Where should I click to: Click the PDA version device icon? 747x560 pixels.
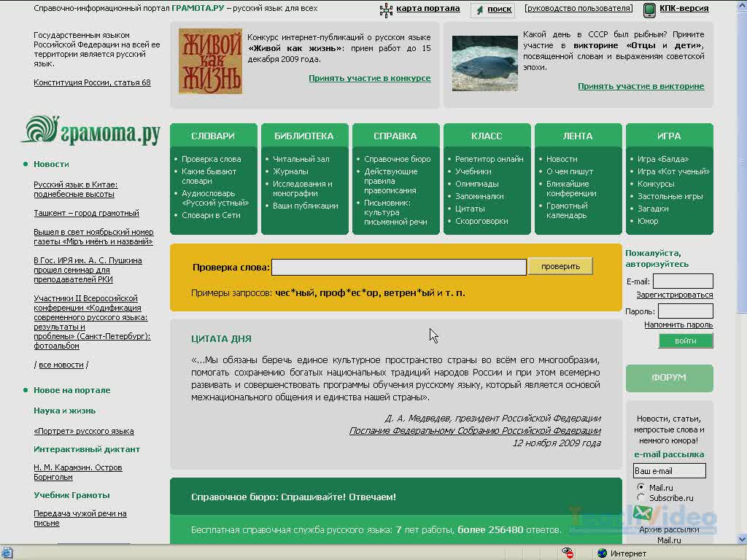pyautogui.click(x=649, y=9)
